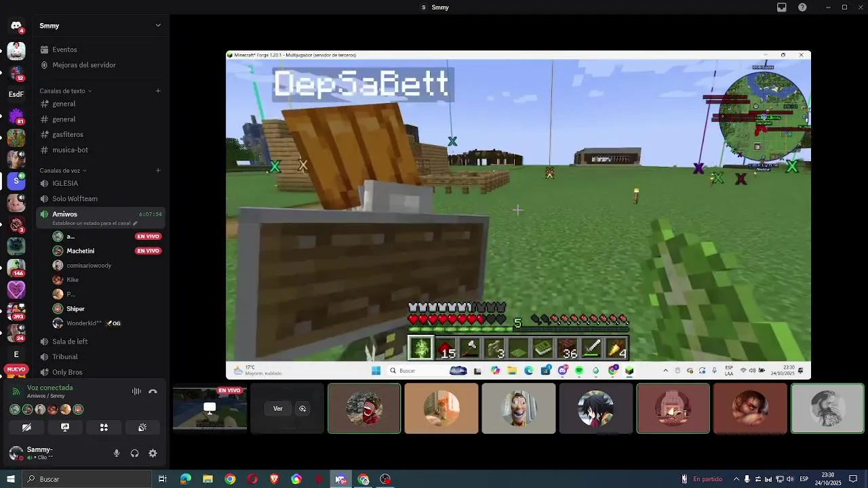Focus the bearded sketch participant tile
The image size is (868, 488).
827,408
